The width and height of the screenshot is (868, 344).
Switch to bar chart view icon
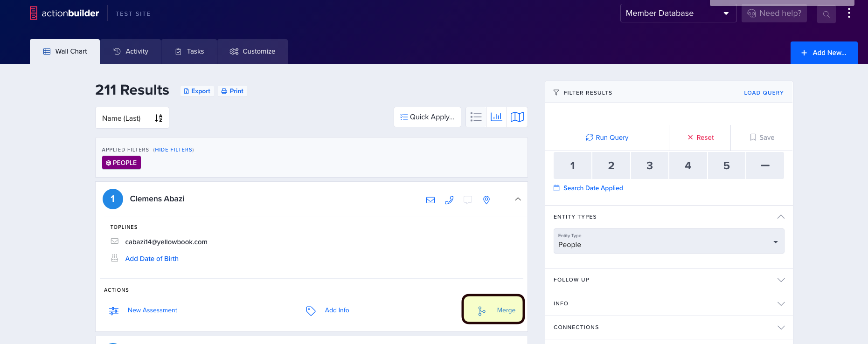click(496, 117)
